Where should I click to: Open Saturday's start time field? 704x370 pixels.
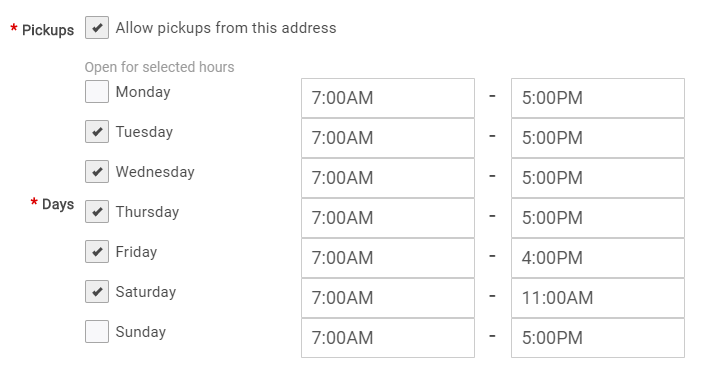[388, 298]
